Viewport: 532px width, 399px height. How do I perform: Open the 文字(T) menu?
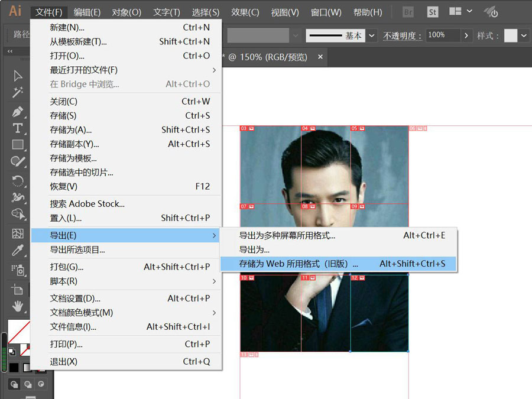pos(167,12)
